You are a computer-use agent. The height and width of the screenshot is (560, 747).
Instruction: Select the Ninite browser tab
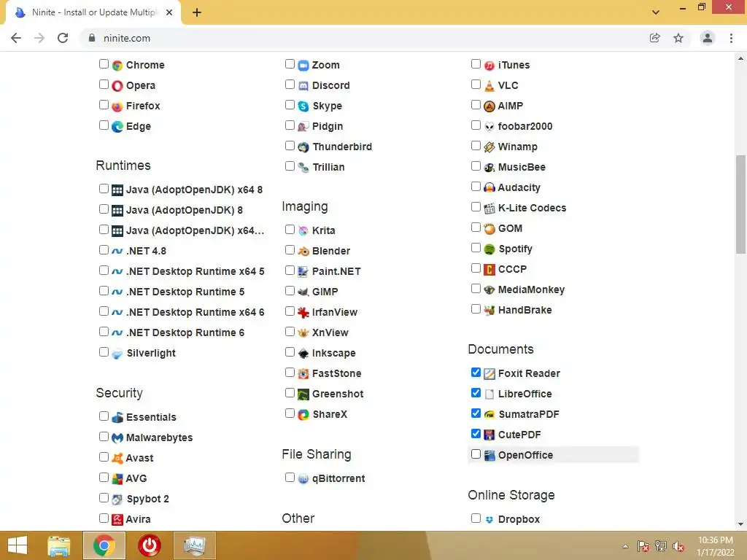(x=93, y=12)
